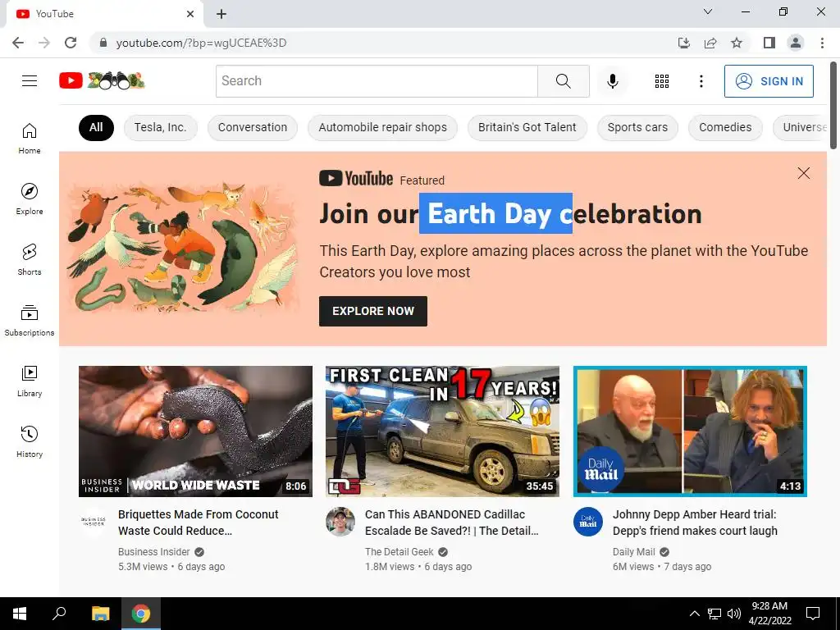Click the address bar URL
This screenshot has height=630, width=840.
point(201,43)
